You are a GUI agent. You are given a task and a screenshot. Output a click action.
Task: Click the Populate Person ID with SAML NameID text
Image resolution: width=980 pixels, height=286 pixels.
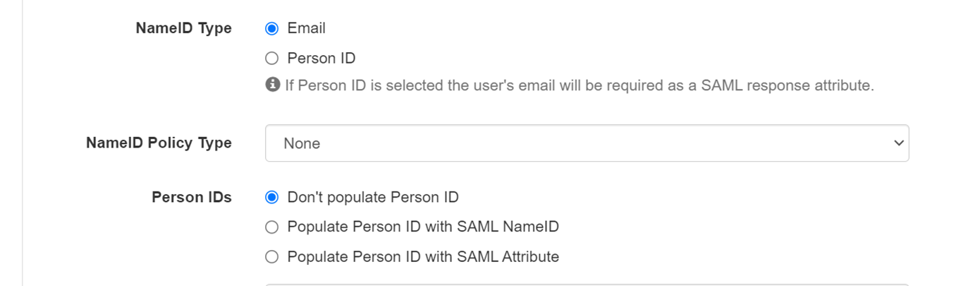point(423,227)
